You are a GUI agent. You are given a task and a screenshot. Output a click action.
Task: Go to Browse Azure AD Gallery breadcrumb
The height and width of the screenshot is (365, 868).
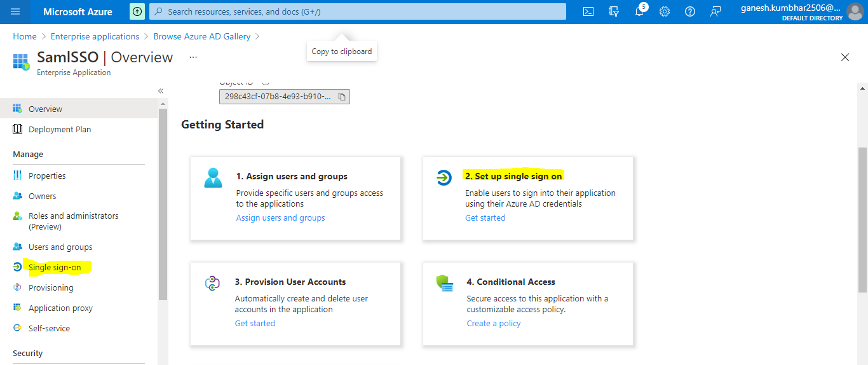[x=202, y=36]
